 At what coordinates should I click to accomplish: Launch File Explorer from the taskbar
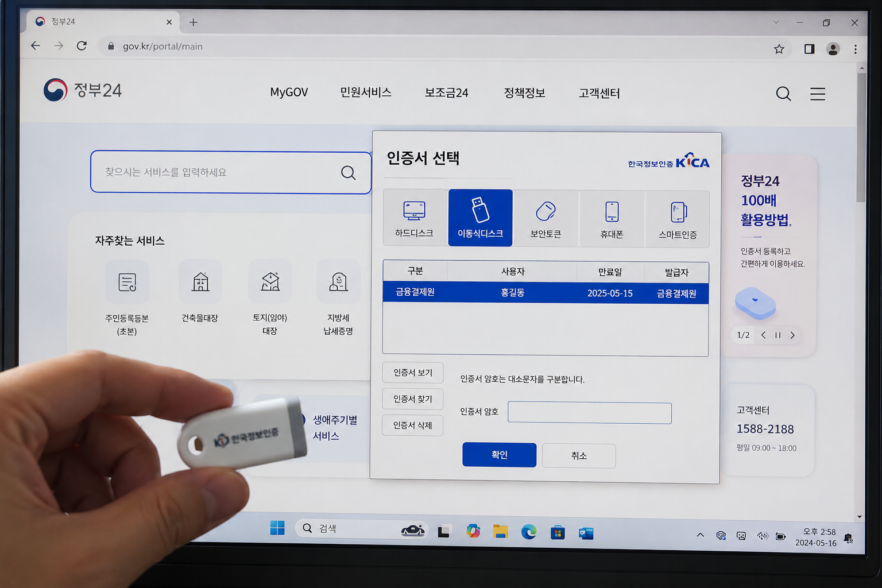(501, 532)
